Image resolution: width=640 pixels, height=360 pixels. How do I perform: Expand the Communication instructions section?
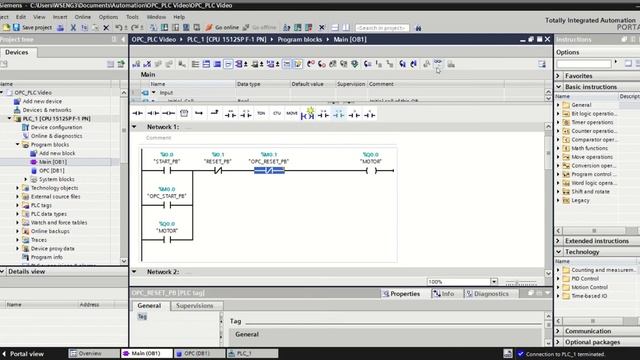(x=558, y=331)
